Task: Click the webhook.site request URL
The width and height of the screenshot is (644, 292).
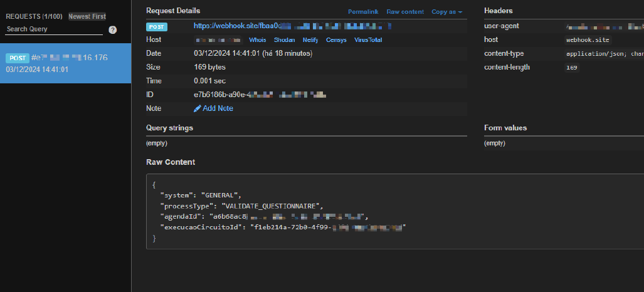Action: pyautogui.click(x=292, y=26)
